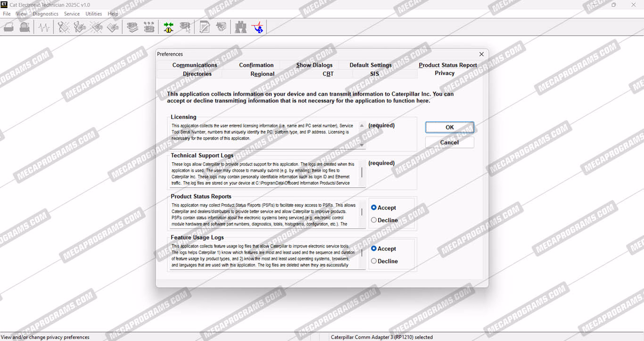Screen dimensions: 644x341
Task: Choose Decline for Feature Usage Logs
Action: (374, 261)
